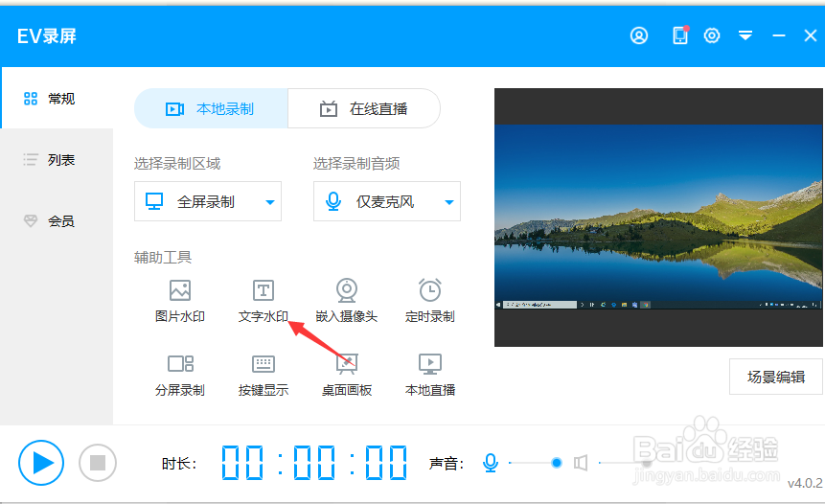Switch to 在线直播 mode tab
The width and height of the screenshot is (825, 504).
tap(364, 109)
